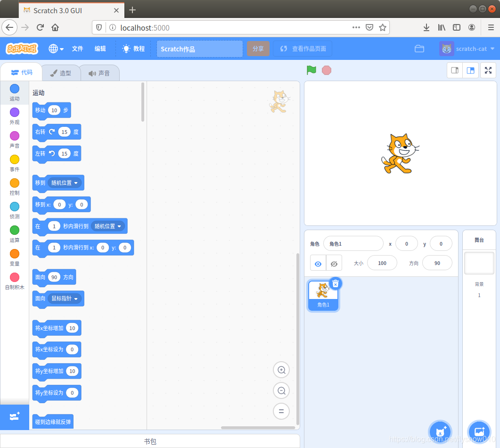Select the 角色1 sprite thumbnail
Viewport: 500px width, 448px height.
pyautogui.click(x=323, y=295)
